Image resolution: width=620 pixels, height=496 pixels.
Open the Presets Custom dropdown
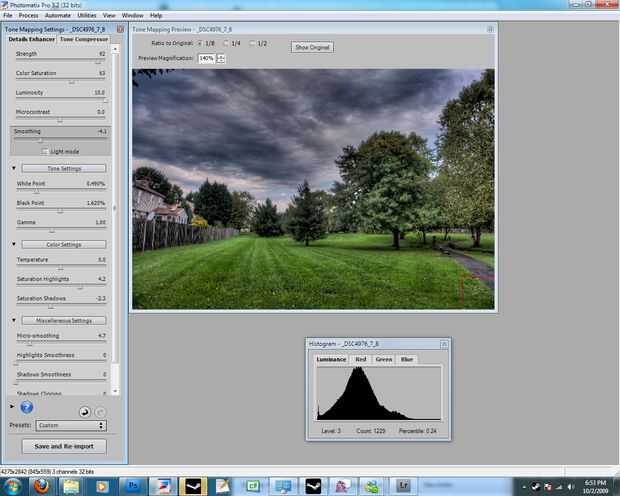71,426
